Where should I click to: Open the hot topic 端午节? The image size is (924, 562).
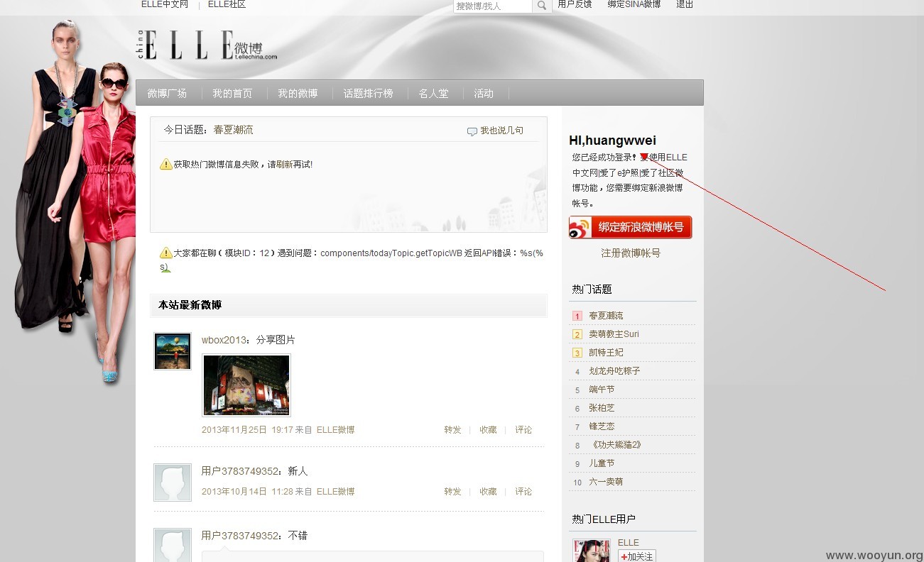click(602, 390)
